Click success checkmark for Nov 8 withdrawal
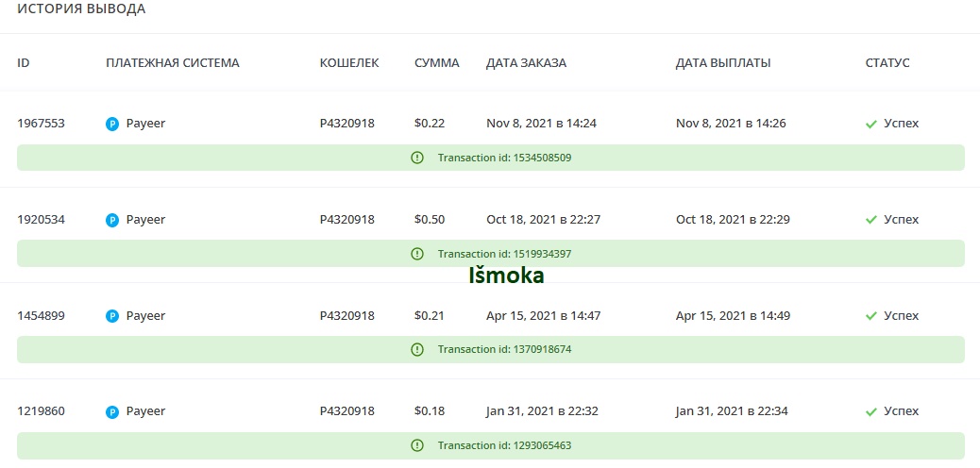 point(871,124)
